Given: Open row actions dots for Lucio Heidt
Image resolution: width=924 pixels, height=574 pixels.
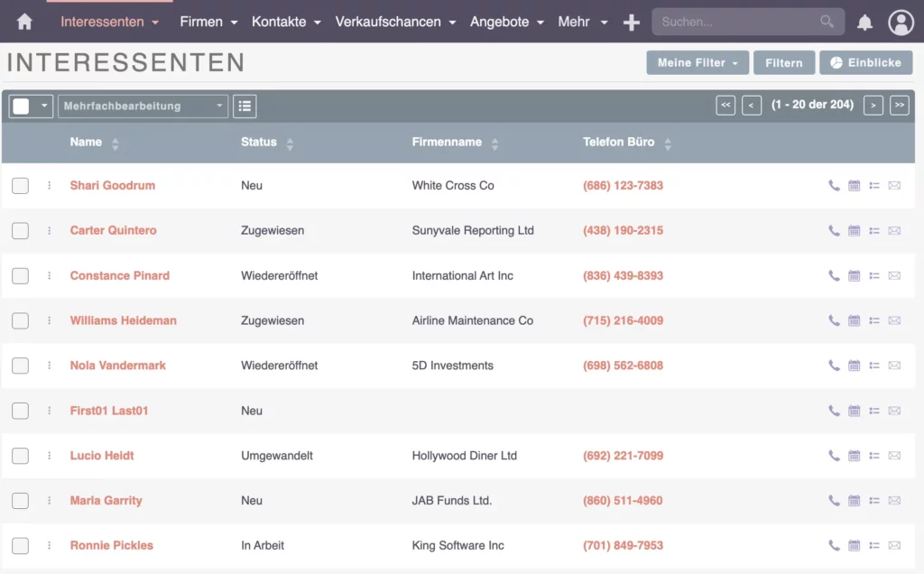Looking at the screenshot, I should (49, 455).
